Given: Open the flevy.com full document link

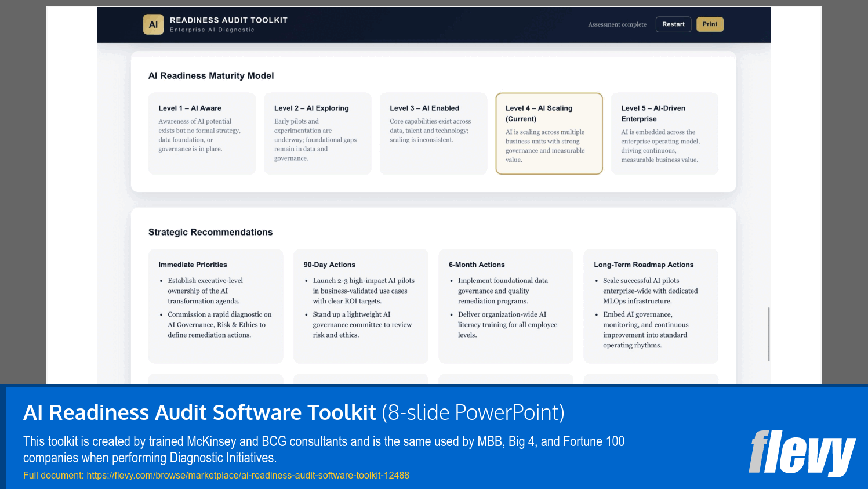Looking at the screenshot, I should [248, 475].
